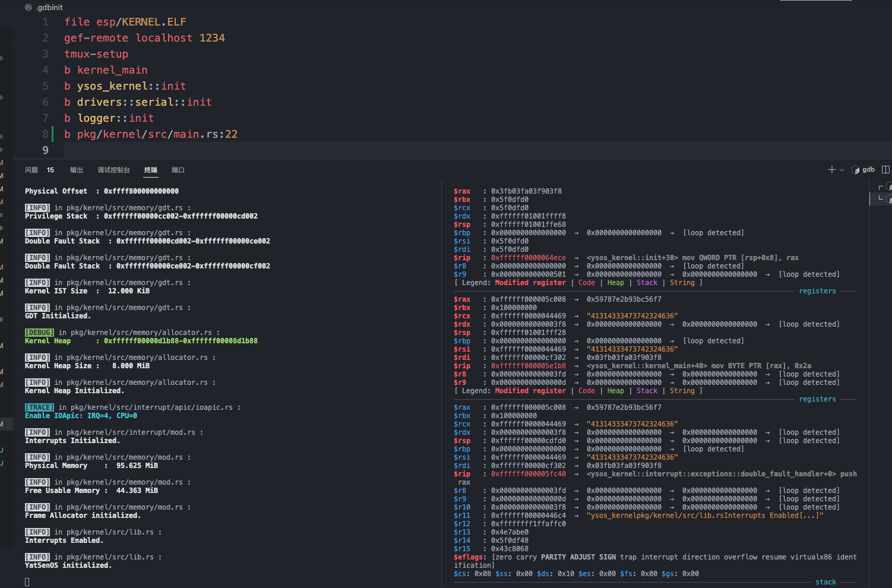Click the 'b pkg/kernel/src/main.rs:22' line
This screenshot has height=588, width=892.
151,134
